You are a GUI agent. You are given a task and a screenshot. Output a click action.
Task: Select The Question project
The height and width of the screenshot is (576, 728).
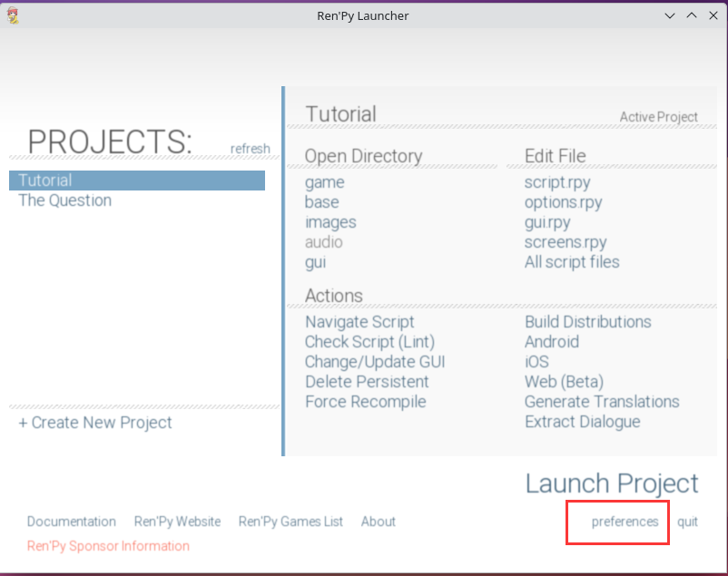(x=65, y=200)
